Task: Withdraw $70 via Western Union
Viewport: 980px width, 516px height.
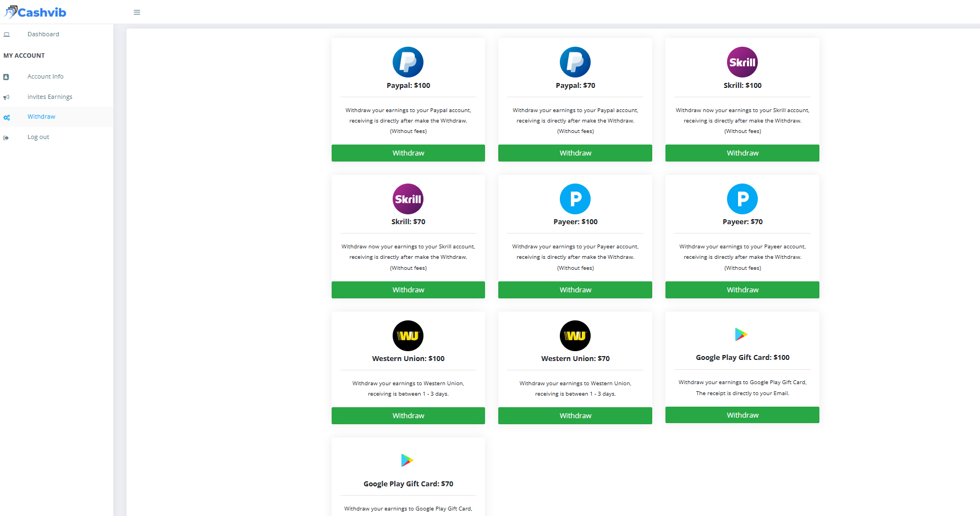Action: (575, 416)
